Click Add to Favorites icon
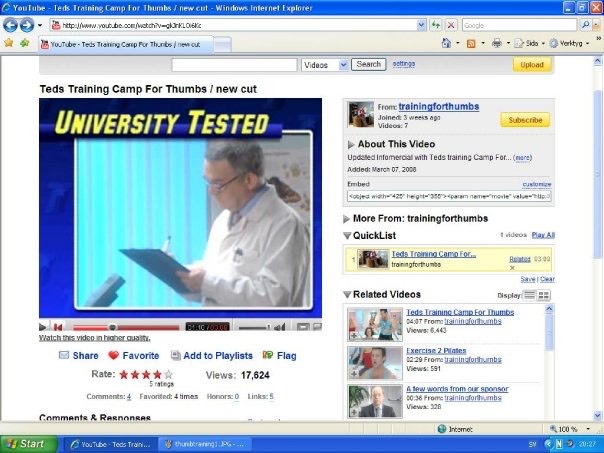This screenshot has height=453, width=604. pos(25,43)
